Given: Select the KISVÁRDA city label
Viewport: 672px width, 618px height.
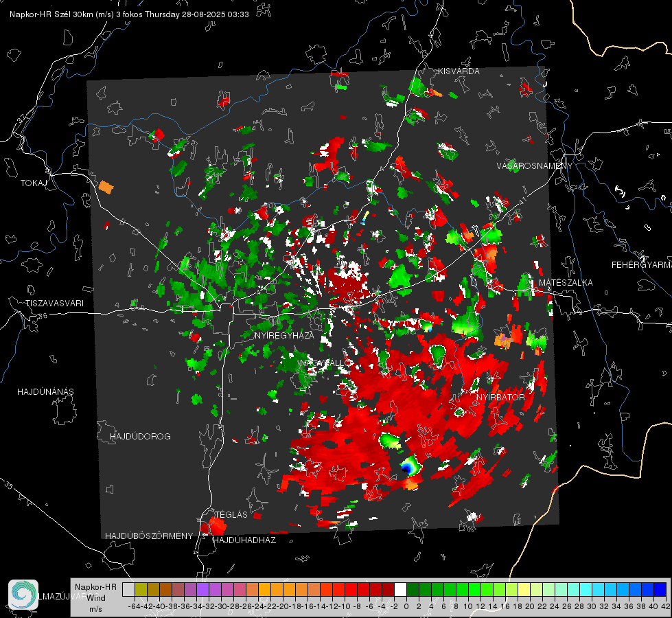Looking at the screenshot, I should pyautogui.click(x=459, y=71).
